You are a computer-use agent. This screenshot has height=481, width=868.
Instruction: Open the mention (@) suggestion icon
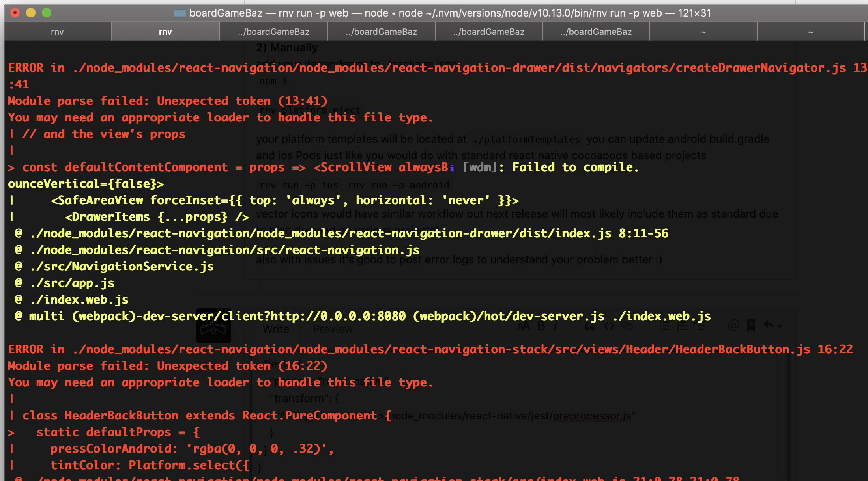point(733,326)
